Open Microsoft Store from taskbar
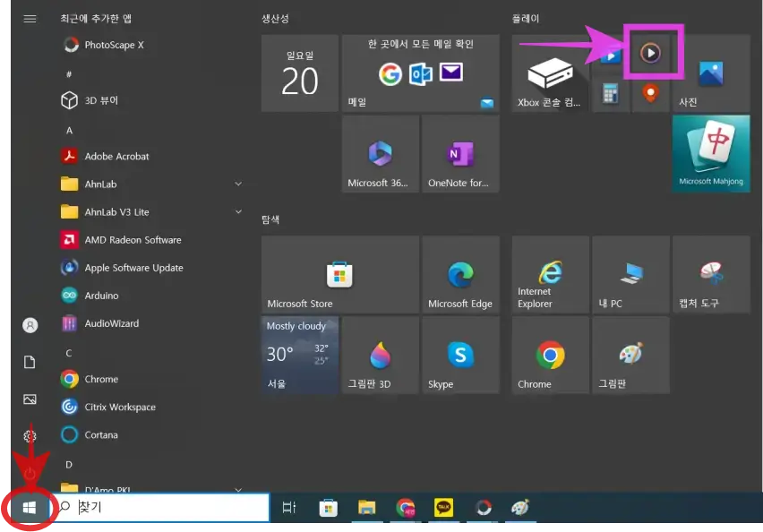Image resolution: width=763 pixels, height=532 pixels. (329, 508)
